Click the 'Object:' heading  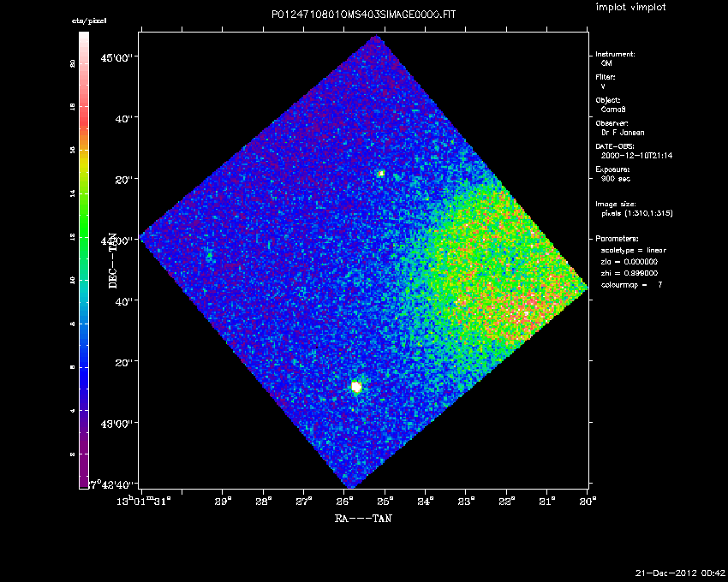click(x=608, y=100)
